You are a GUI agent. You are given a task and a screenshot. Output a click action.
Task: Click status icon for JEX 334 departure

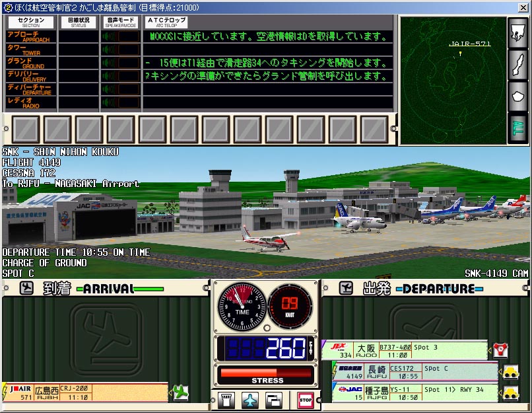pyautogui.click(x=500, y=350)
